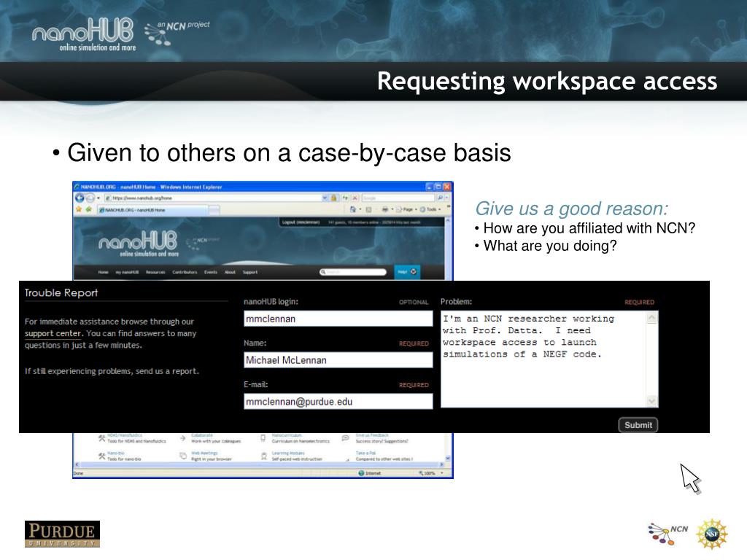Click the Internet zone globe in status bar
This screenshot has width=747, height=560.
361,473
